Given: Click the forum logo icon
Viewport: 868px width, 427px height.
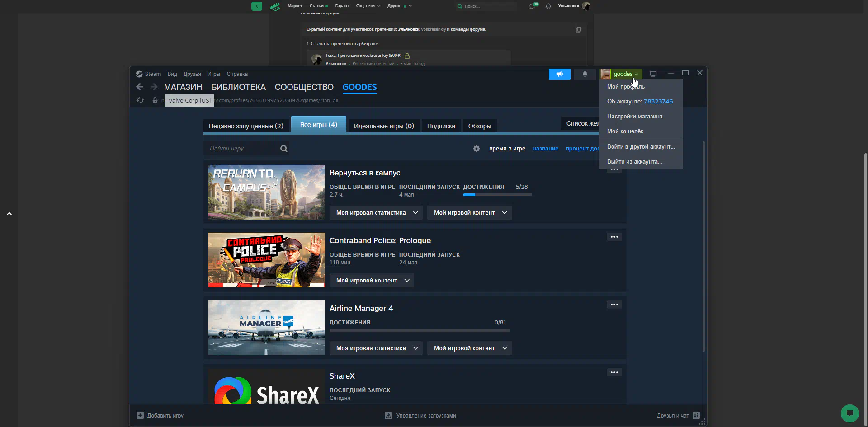Looking at the screenshot, I should pos(275,6).
